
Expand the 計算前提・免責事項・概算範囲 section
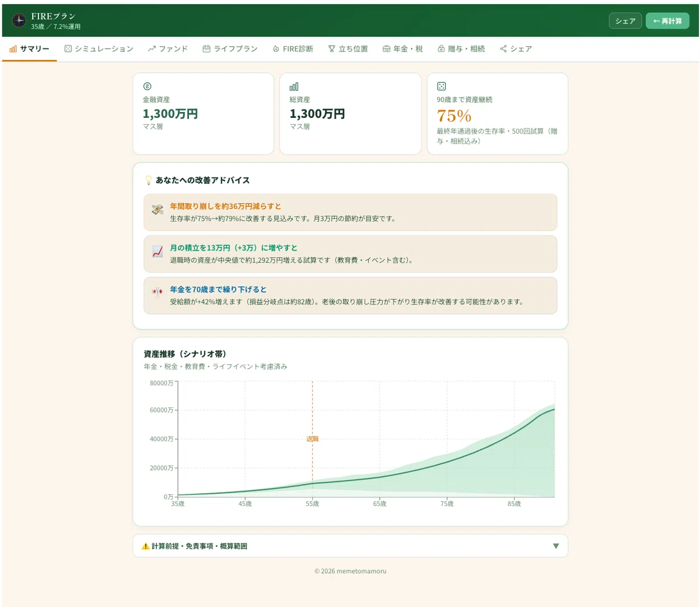(350, 546)
